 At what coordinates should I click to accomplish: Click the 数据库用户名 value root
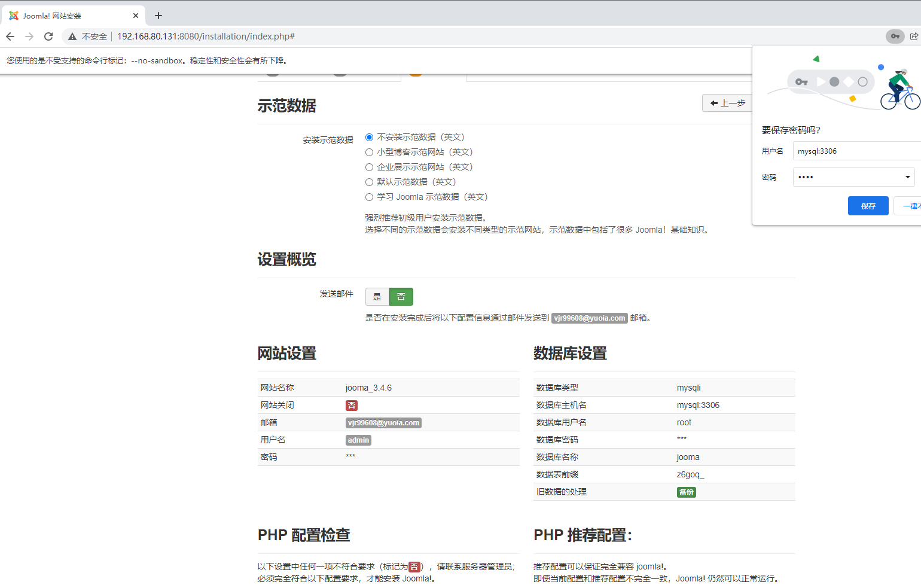684,422
